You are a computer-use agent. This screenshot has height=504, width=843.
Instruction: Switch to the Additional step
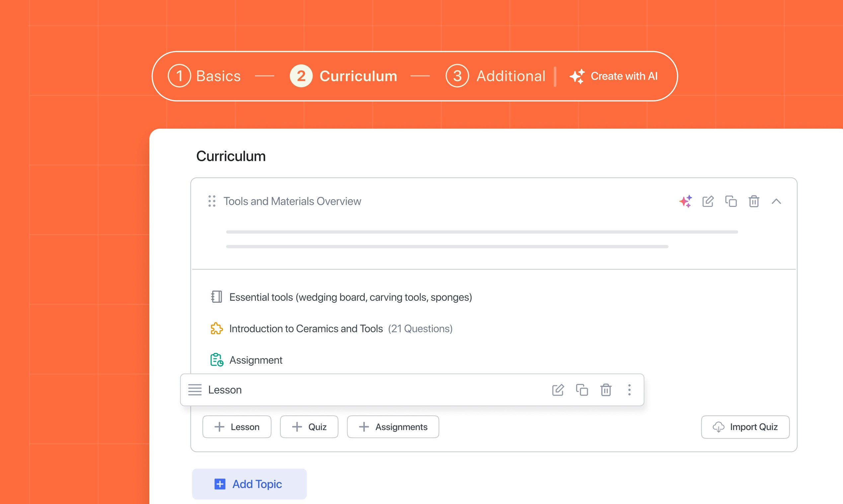pyautogui.click(x=496, y=76)
